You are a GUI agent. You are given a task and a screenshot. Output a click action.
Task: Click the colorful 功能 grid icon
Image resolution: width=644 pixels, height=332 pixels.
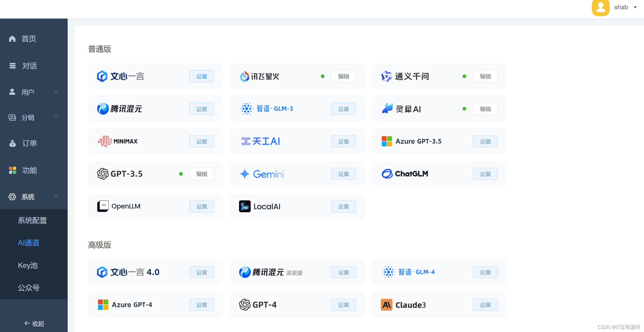coord(12,170)
